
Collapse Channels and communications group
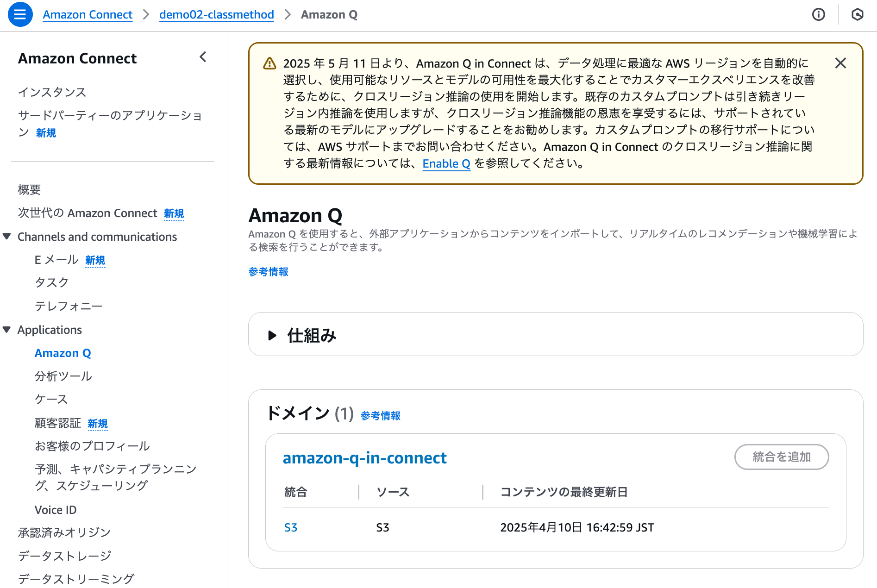[7, 237]
